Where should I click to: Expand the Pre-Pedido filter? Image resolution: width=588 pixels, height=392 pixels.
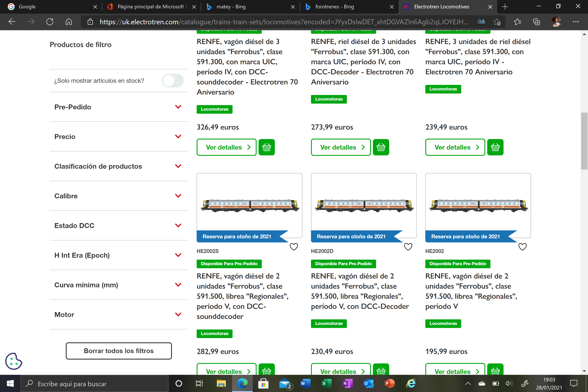point(119,107)
